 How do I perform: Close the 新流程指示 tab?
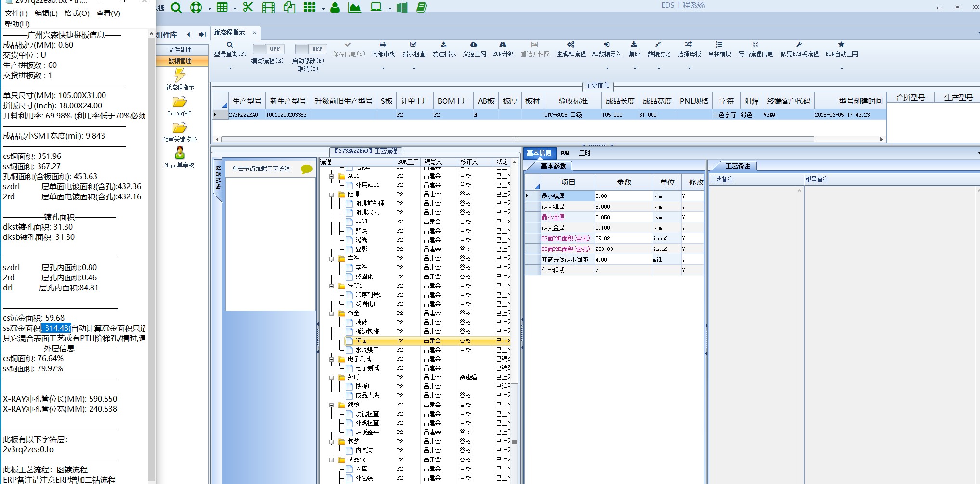(x=254, y=33)
